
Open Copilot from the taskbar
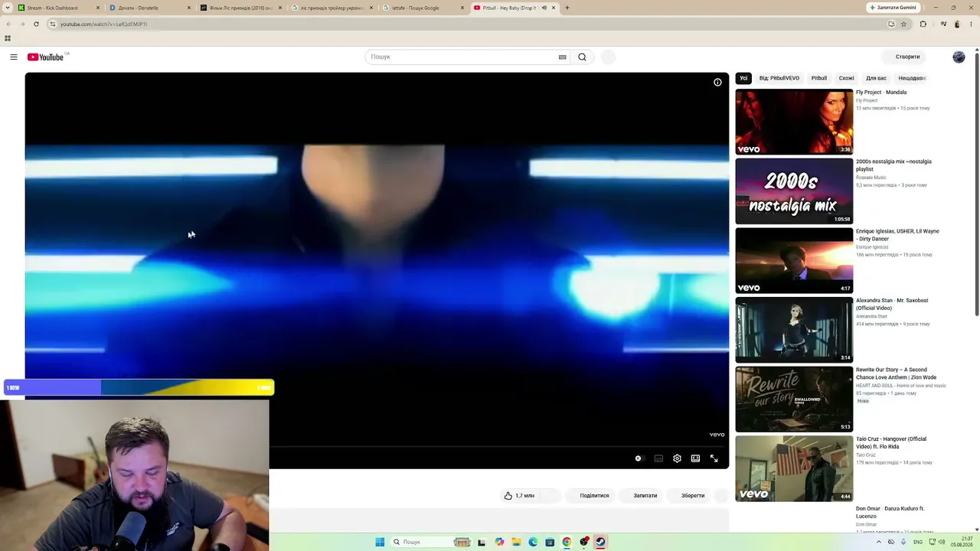[499, 542]
